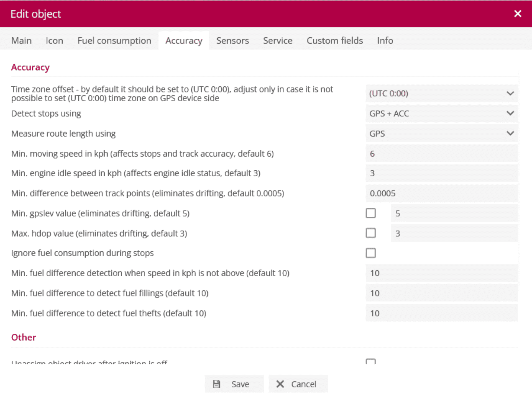Open the Fuel consumption tab
The width and height of the screenshot is (532, 402).
coord(114,41)
